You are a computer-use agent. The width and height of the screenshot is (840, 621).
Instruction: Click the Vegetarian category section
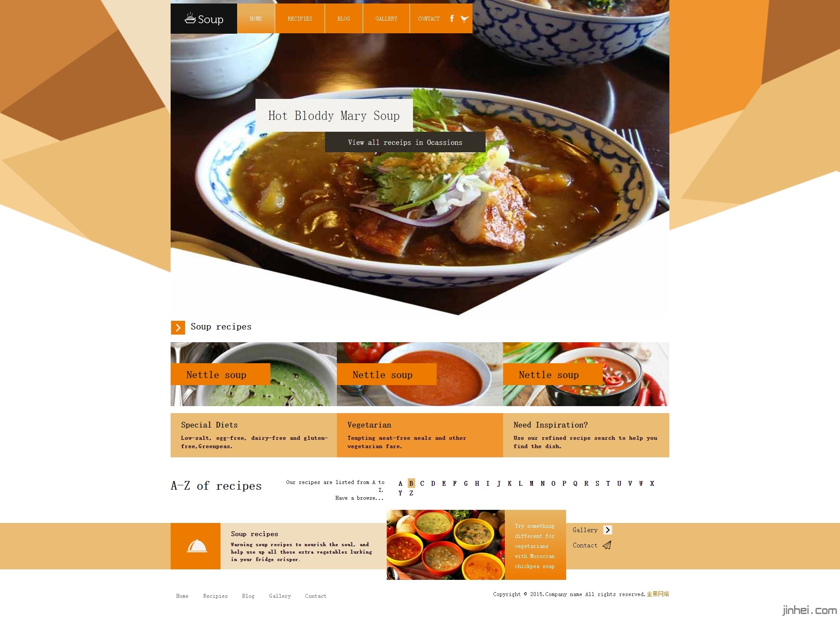[420, 435]
